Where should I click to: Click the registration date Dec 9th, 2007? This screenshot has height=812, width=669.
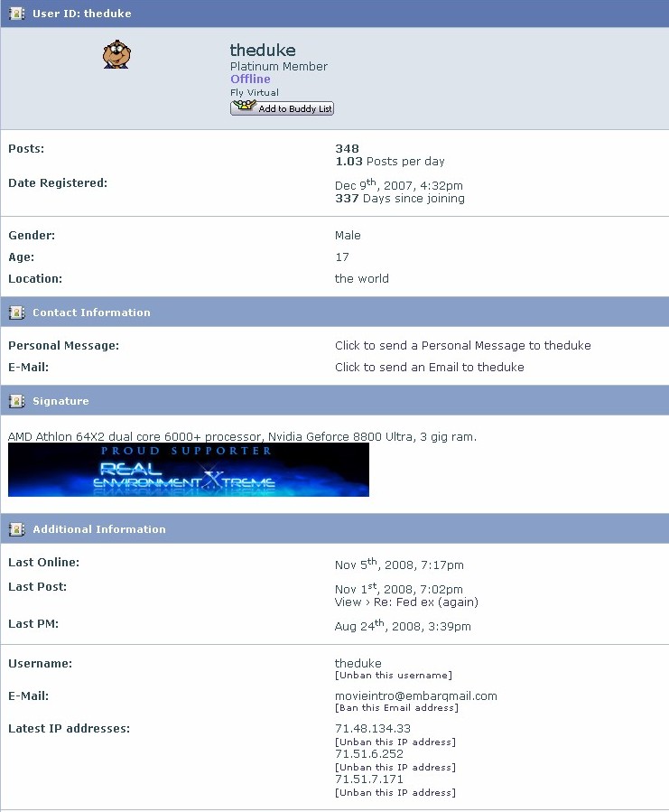point(399,184)
